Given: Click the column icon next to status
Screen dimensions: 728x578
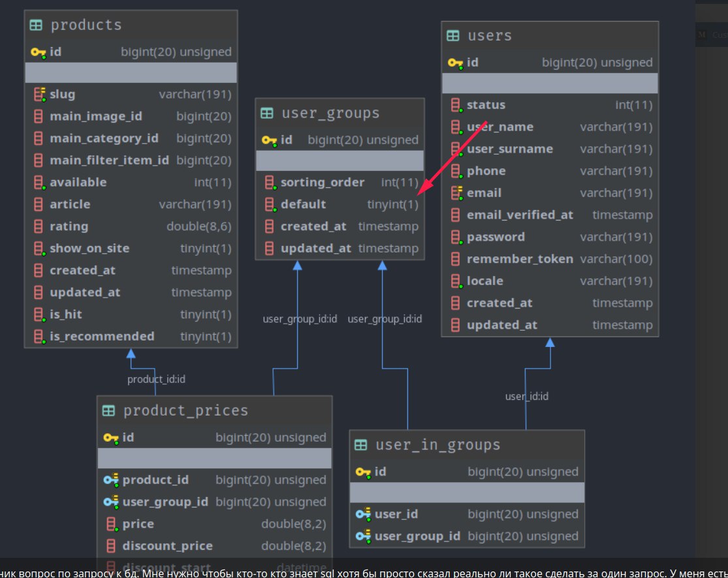Looking at the screenshot, I should (x=456, y=105).
